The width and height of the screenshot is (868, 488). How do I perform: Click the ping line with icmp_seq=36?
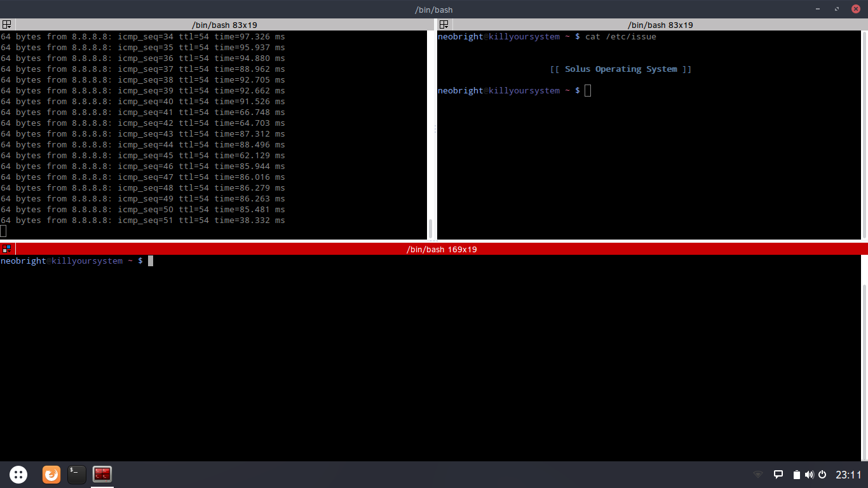pos(143,58)
